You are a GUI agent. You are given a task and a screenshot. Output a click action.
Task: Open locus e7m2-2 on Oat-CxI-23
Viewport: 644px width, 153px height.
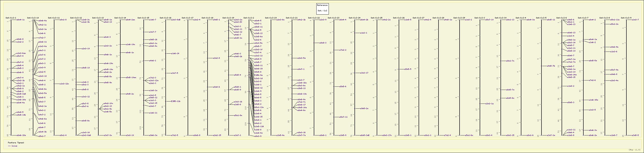[x=343, y=50]
